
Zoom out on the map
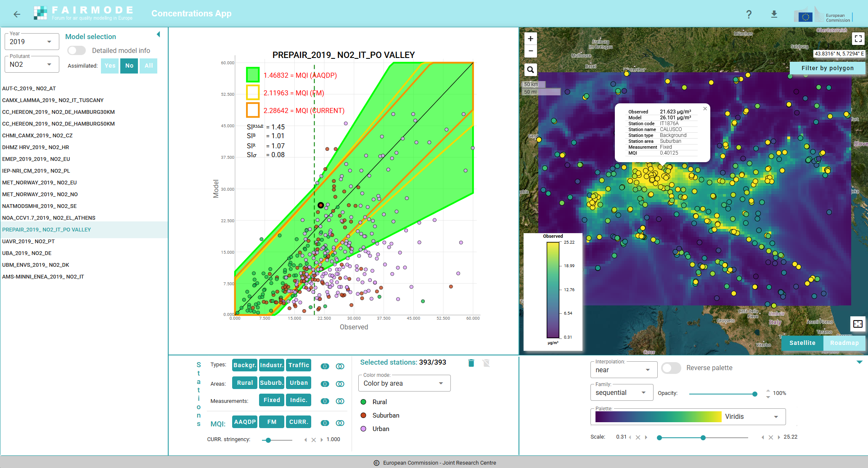531,51
